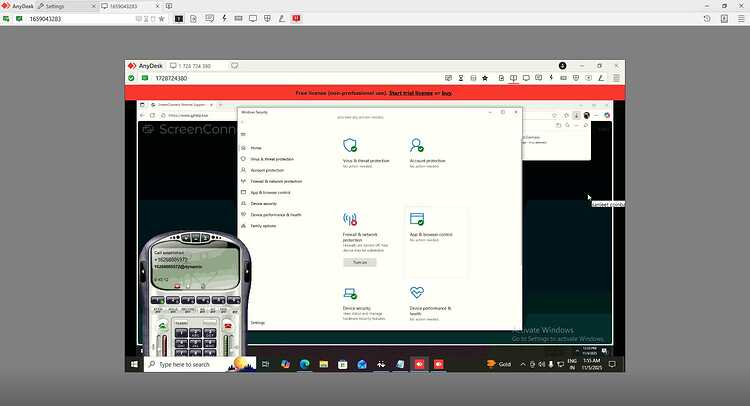Click the browser downloads icon behind Windows Security
Screen dimensions: 750x406
click(x=576, y=115)
